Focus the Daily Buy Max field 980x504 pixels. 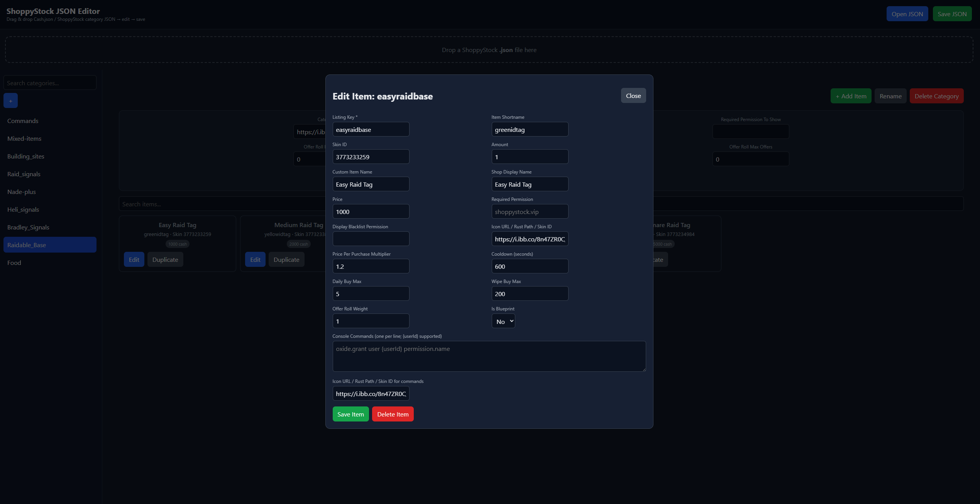coord(371,294)
